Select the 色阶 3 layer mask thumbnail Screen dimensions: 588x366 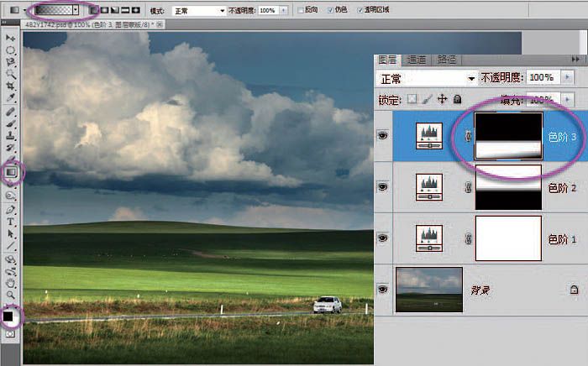point(508,136)
